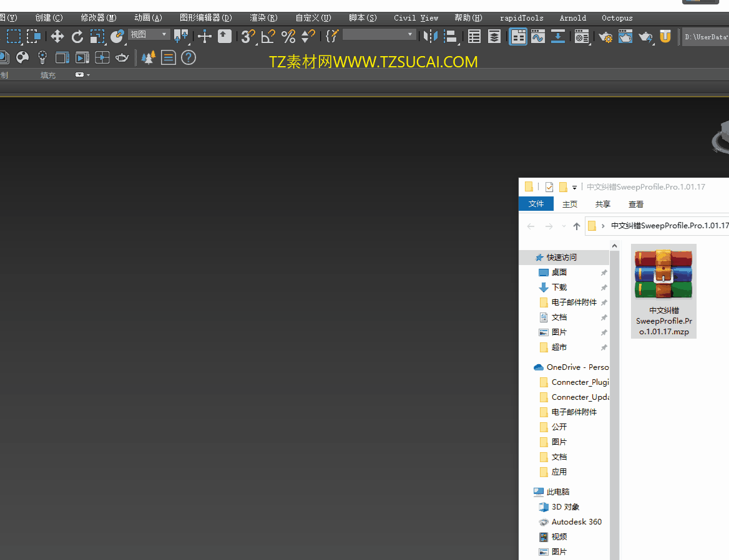
Task: Activate Select and Move tool
Action: (57, 36)
